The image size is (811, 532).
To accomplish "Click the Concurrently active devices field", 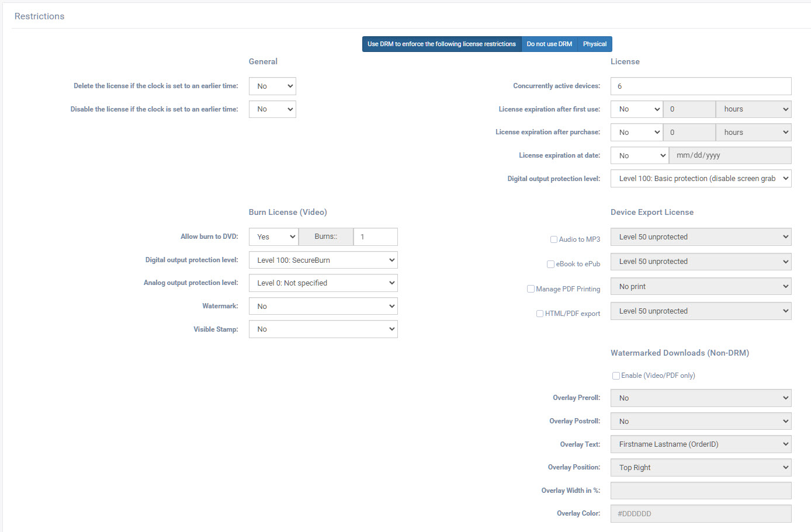I will point(701,86).
